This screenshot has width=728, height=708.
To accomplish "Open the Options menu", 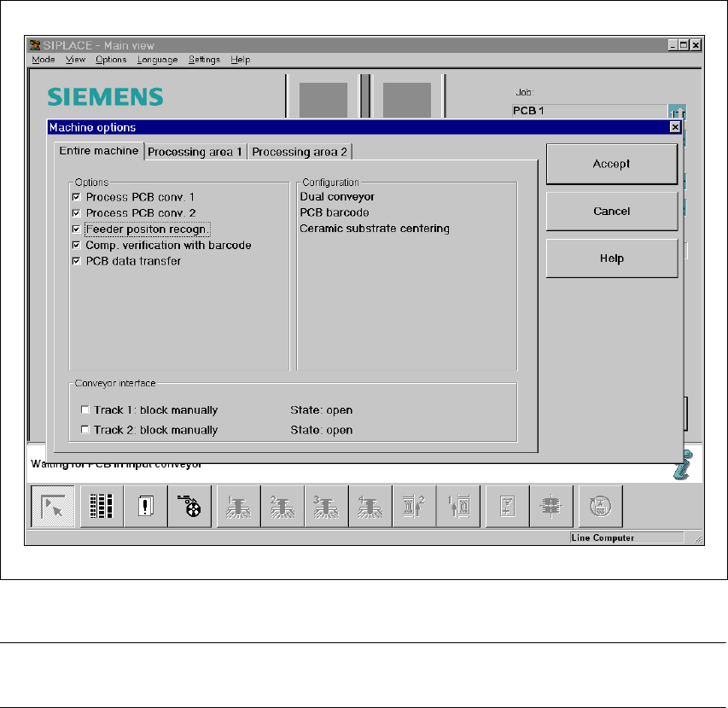I will coord(111,60).
